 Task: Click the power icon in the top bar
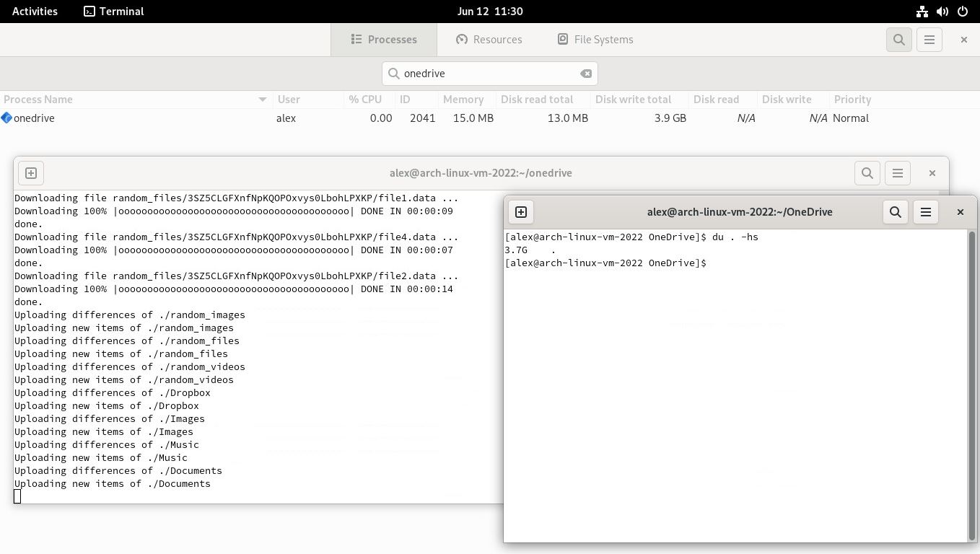(x=962, y=11)
